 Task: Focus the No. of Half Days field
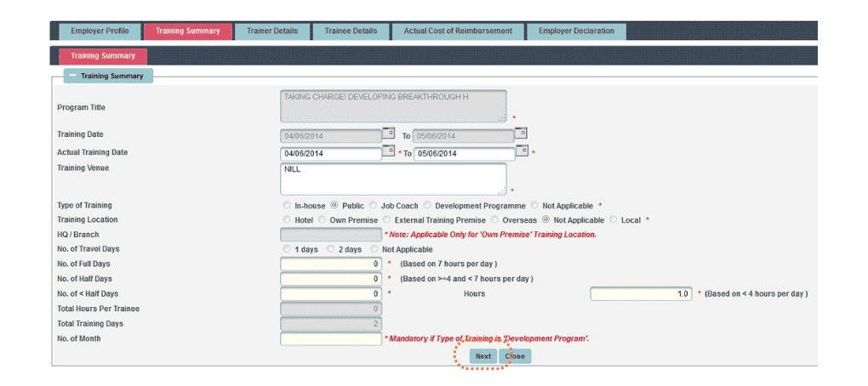(x=331, y=279)
